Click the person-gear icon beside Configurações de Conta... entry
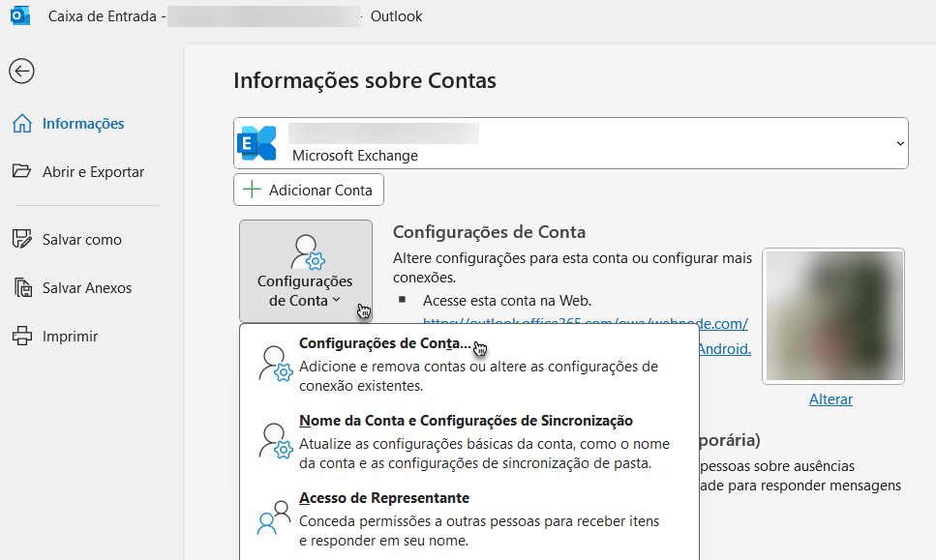 pyautogui.click(x=275, y=364)
